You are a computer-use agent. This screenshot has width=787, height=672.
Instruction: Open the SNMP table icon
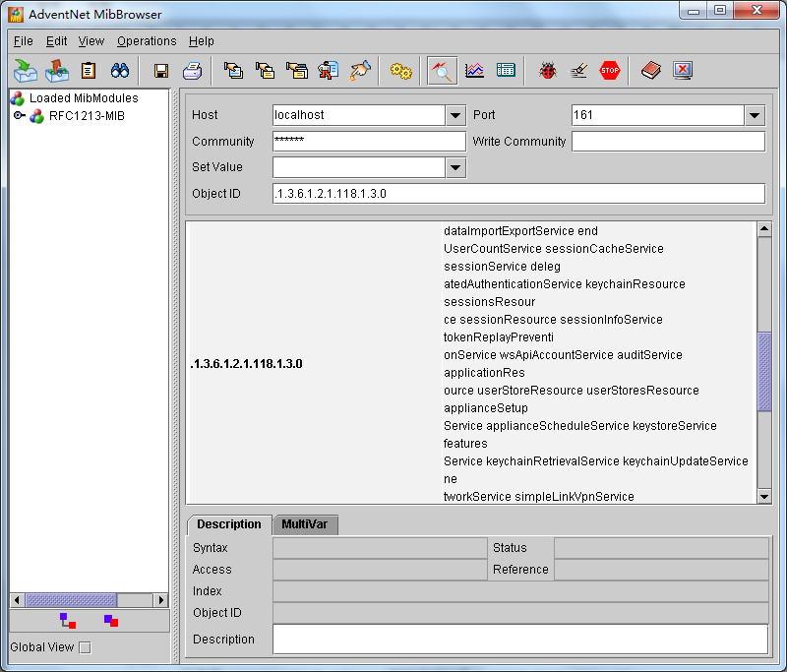(506, 70)
